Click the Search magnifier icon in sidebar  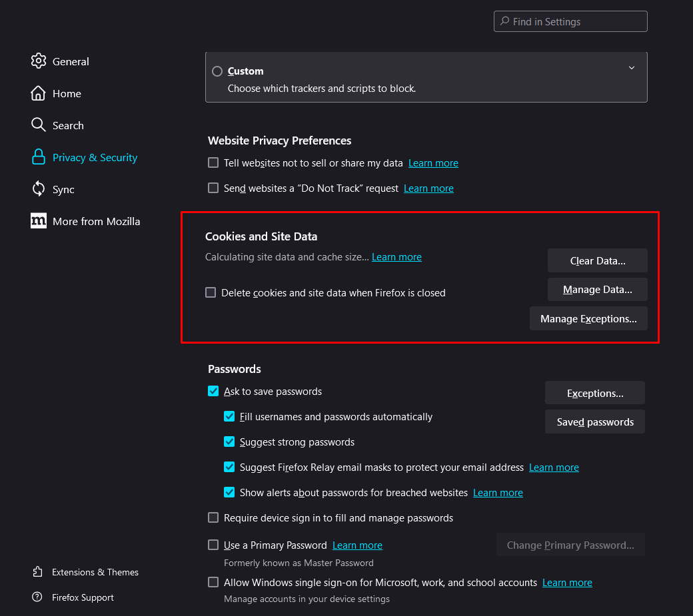(39, 125)
